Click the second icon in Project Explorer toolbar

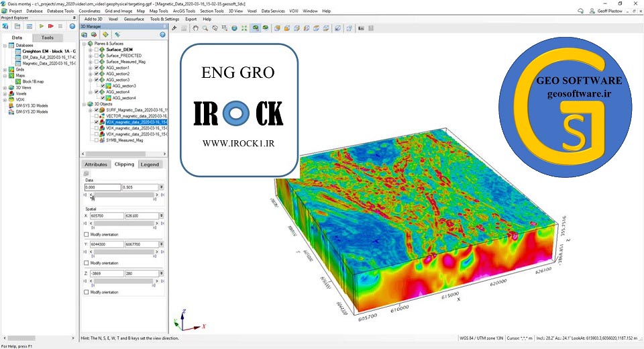(x=17, y=26)
